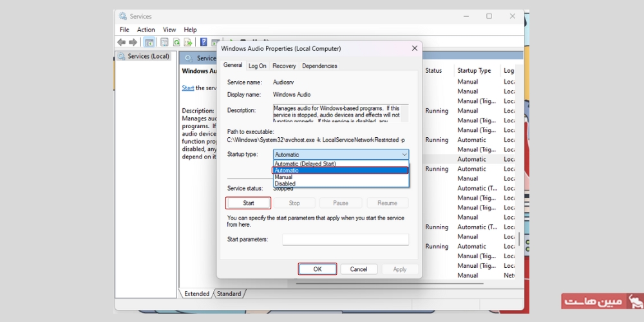Click the Export List toolbar icon
The image size is (644, 322).
coord(187,43)
